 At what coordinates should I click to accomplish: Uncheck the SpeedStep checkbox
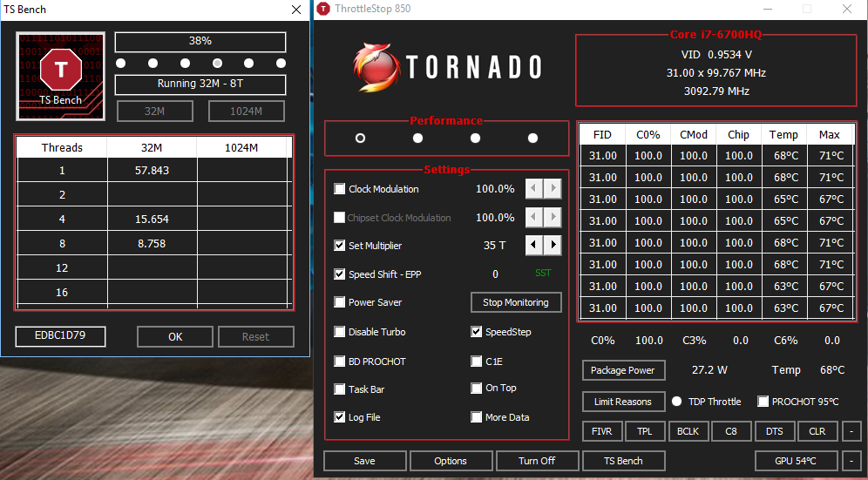(x=476, y=332)
